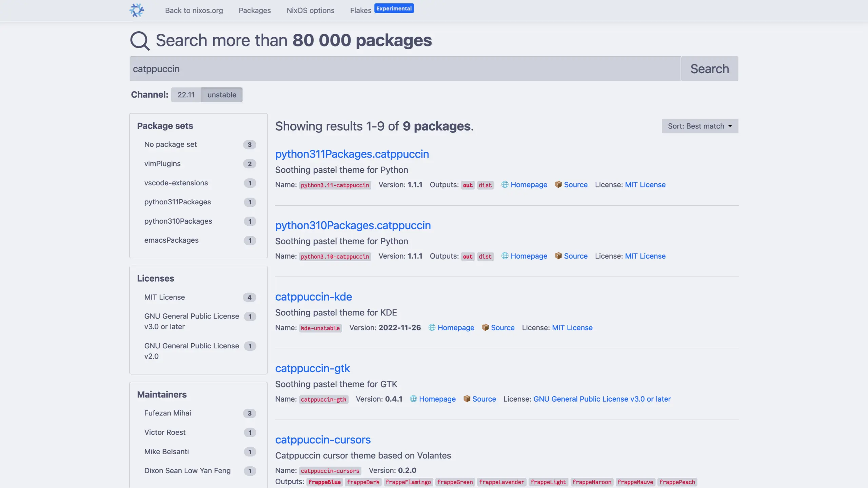The height and width of the screenshot is (488, 868).
Task: Click the Experimental badge
Action: coord(394,8)
